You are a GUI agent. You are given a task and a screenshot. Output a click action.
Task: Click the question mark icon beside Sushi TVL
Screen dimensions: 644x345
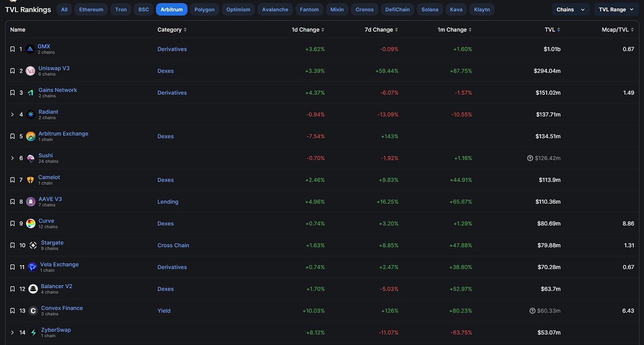tap(530, 158)
